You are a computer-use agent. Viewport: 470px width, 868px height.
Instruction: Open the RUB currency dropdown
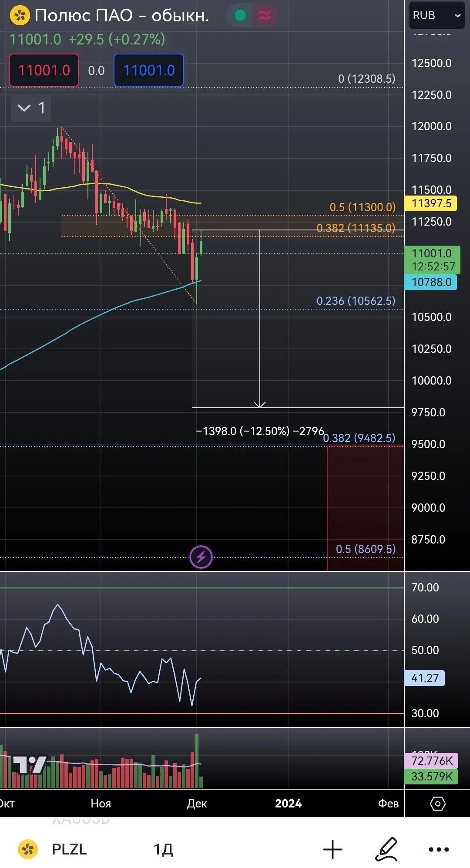tap(437, 15)
